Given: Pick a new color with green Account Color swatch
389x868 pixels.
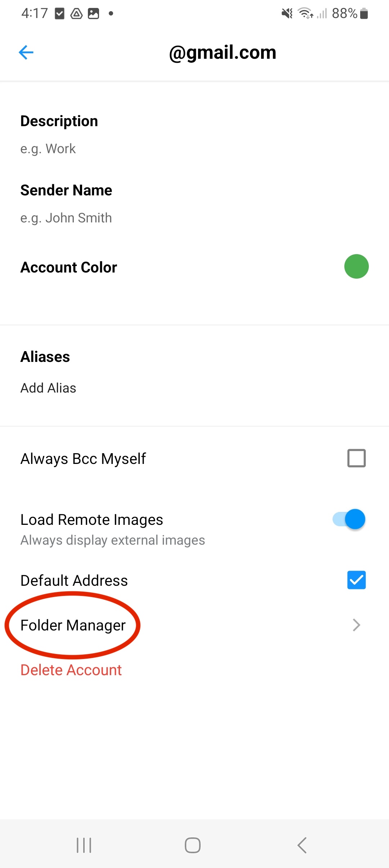Looking at the screenshot, I should 356,267.
